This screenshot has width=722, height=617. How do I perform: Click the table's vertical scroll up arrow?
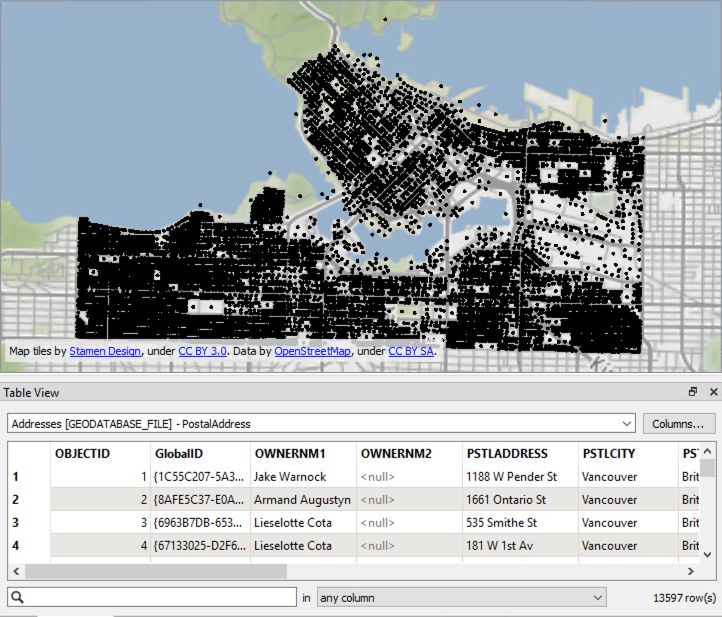(708, 451)
